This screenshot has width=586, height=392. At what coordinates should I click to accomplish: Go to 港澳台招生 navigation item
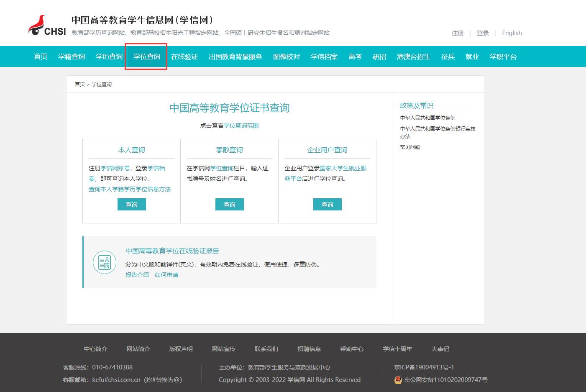click(414, 56)
